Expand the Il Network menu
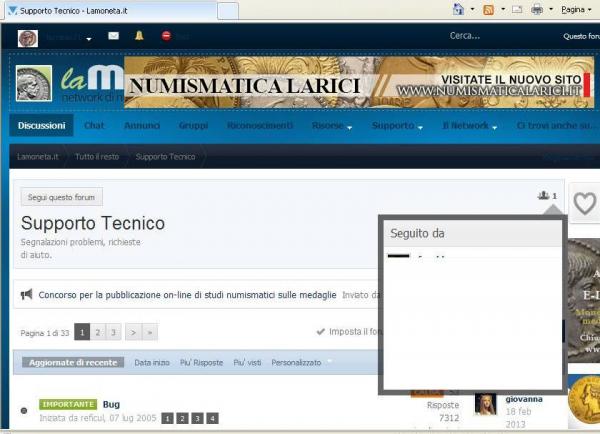The image size is (600, 434). pos(469,126)
